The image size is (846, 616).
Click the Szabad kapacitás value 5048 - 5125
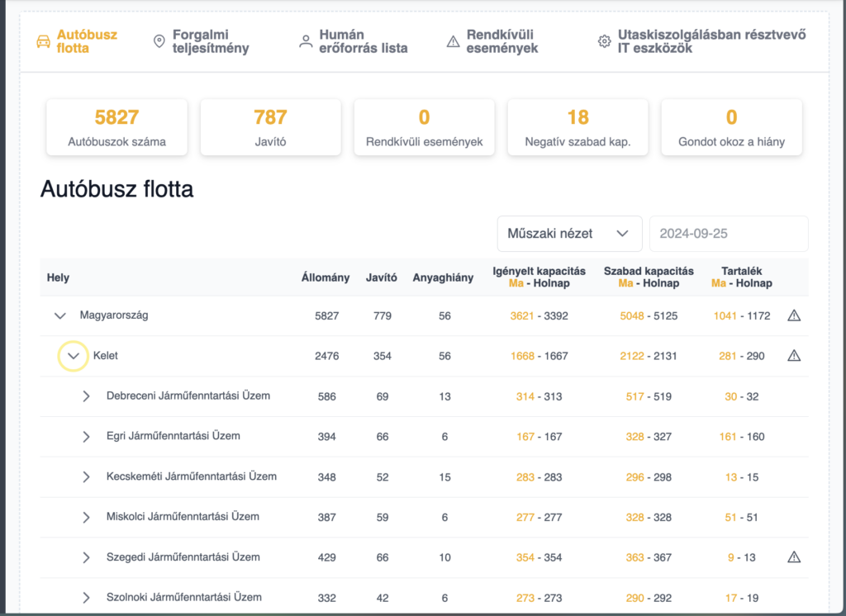[x=649, y=315]
